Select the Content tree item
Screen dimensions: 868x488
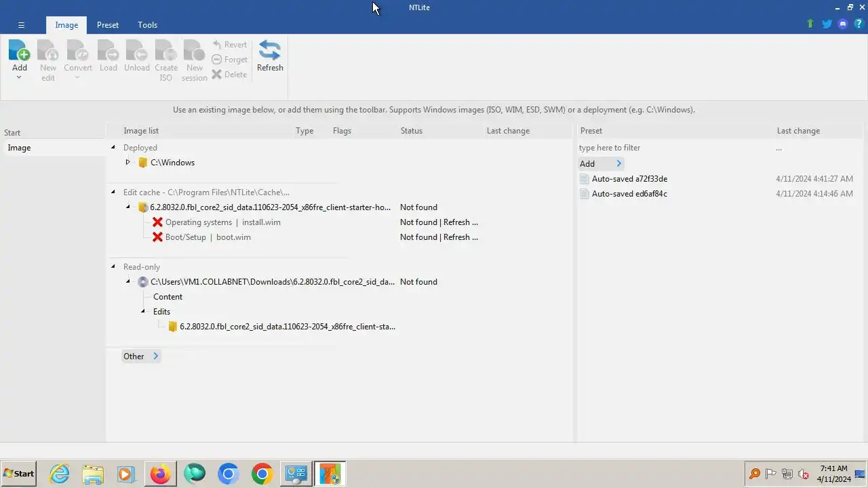coord(167,297)
